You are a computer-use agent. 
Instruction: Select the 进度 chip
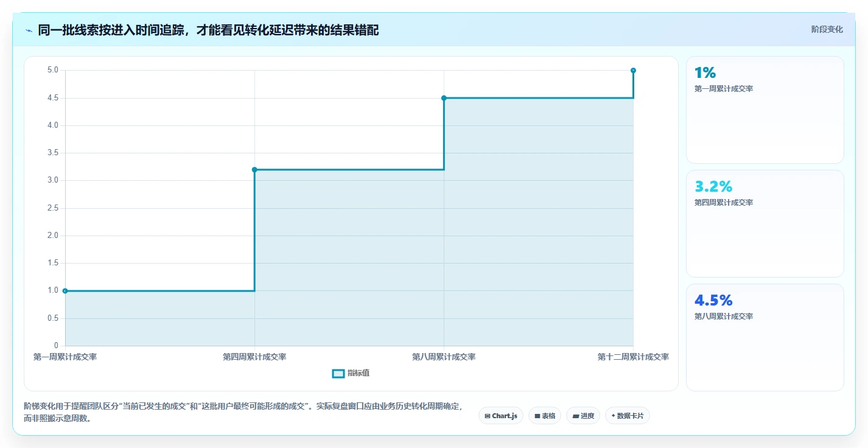pos(583,416)
